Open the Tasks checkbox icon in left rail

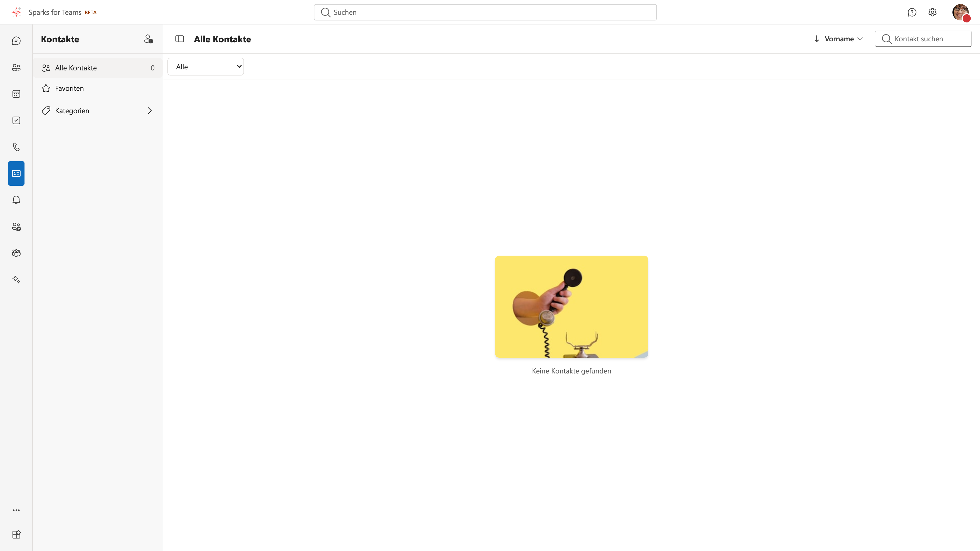[16, 121]
